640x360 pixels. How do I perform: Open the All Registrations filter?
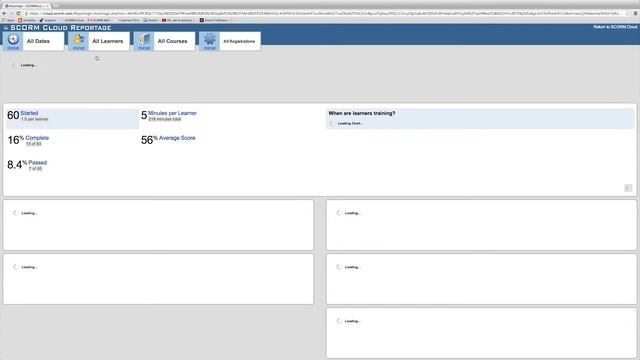click(x=230, y=41)
